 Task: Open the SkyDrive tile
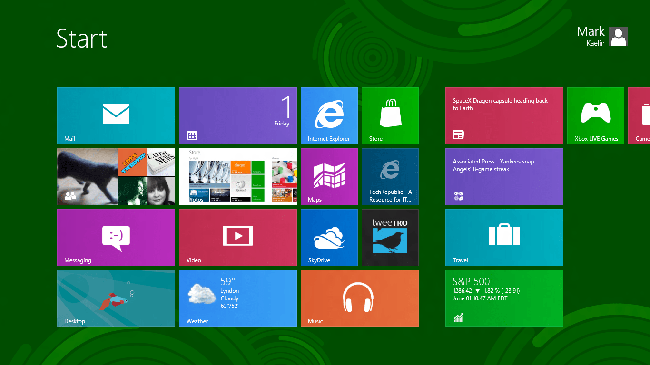point(329,237)
